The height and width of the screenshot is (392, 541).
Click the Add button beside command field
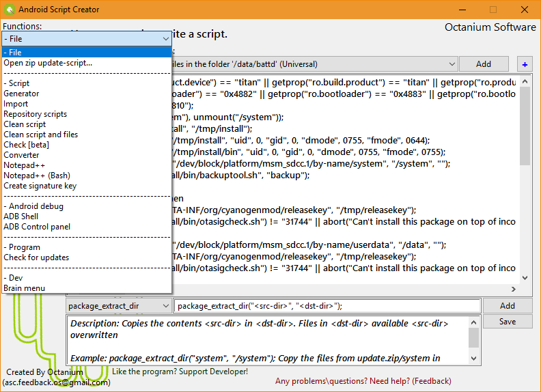508,306
